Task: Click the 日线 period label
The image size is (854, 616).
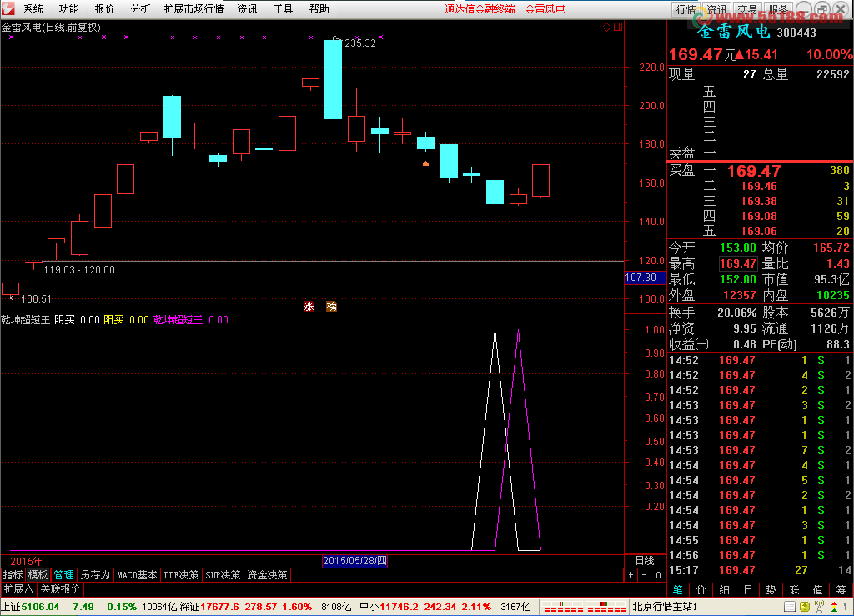Action: coord(645,560)
